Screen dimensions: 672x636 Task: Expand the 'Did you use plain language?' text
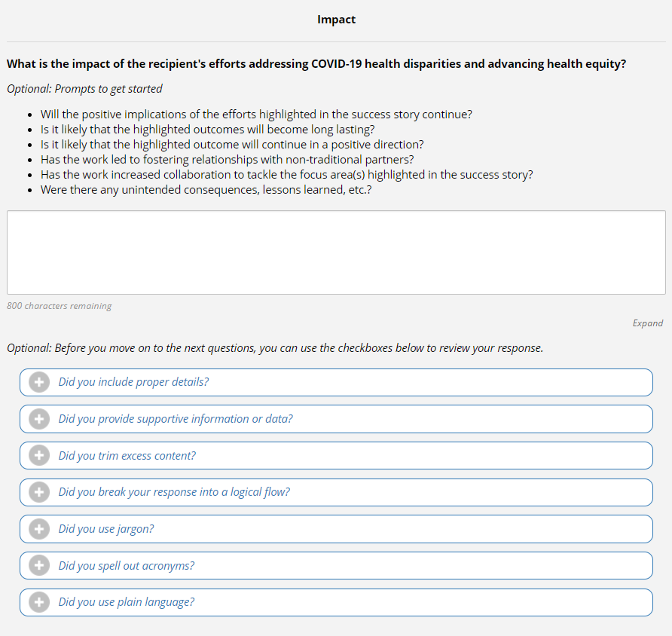click(x=126, y=602)
